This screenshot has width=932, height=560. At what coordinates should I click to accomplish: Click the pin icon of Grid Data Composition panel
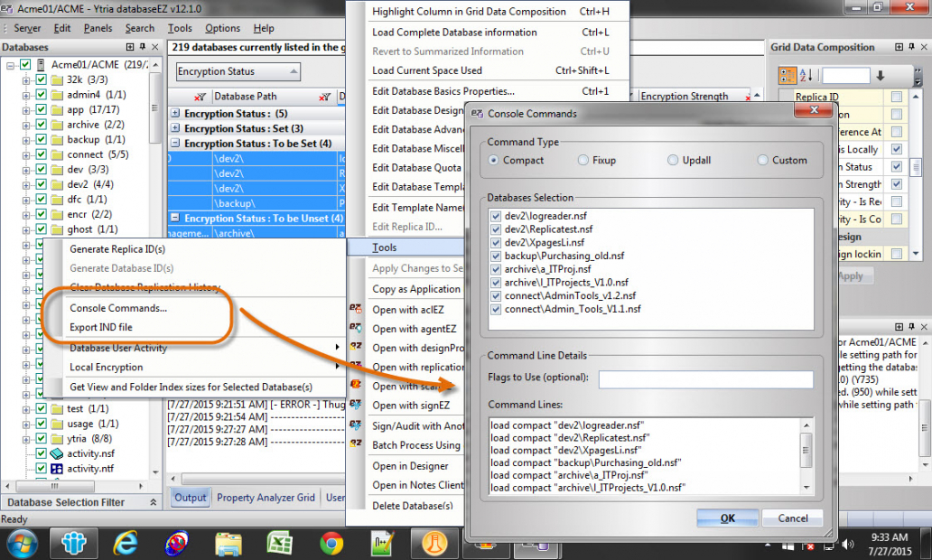pos(911,47)
